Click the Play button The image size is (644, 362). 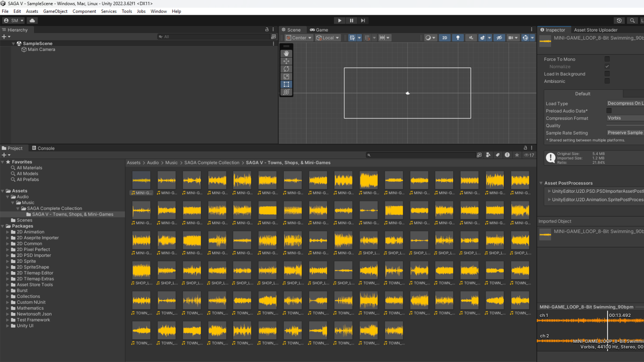(x=339, y=20)
